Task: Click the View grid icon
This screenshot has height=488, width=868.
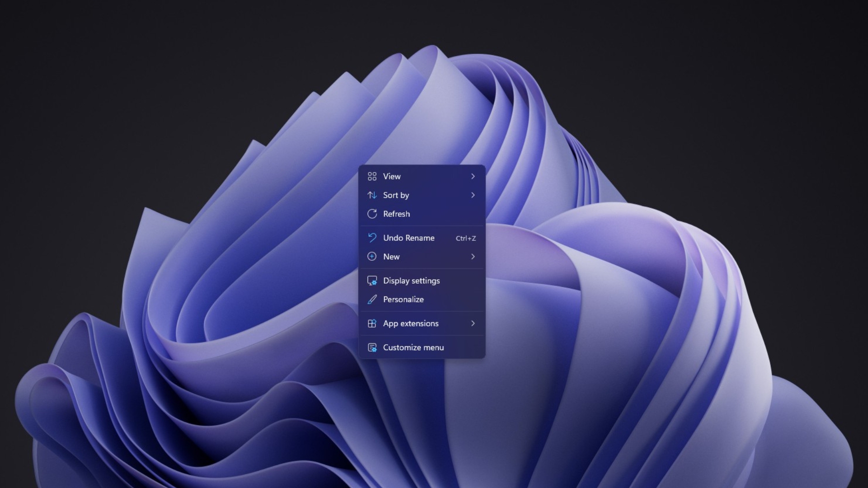Action: pyautogui.click(x=372, y=176)
